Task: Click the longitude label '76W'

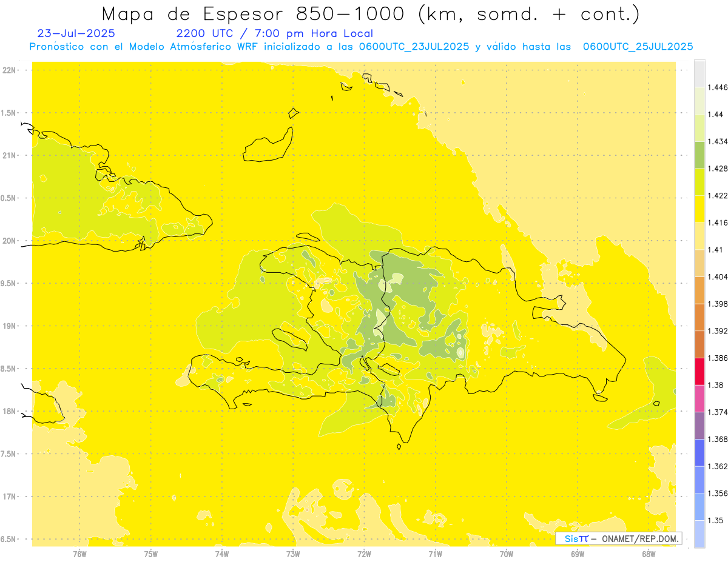Action: coord(79,554)
